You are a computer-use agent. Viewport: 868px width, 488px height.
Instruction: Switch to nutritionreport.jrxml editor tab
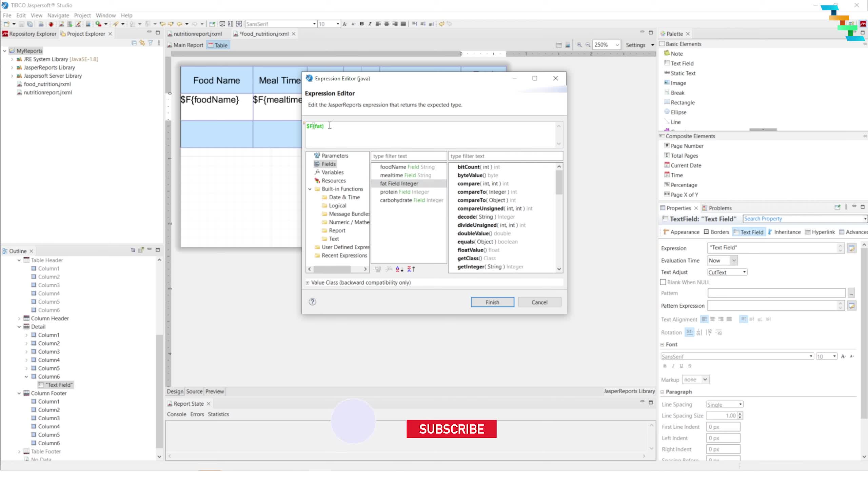click(197, 34)
